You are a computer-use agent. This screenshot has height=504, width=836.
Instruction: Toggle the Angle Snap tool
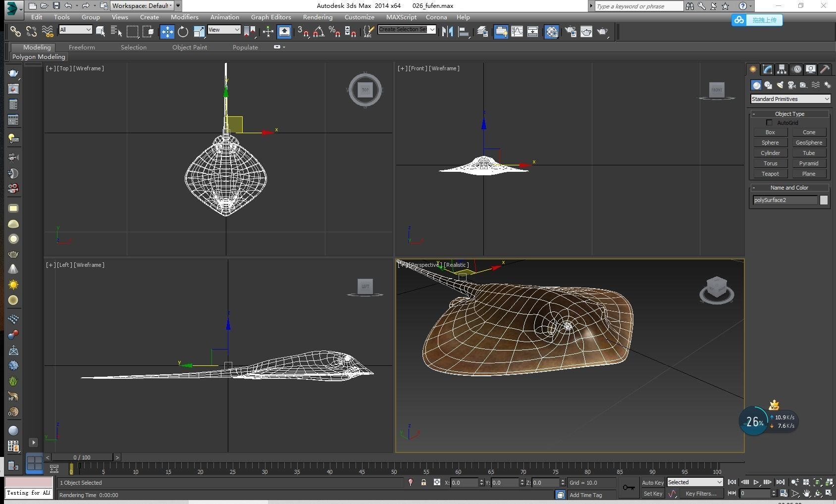click(318, 32)
